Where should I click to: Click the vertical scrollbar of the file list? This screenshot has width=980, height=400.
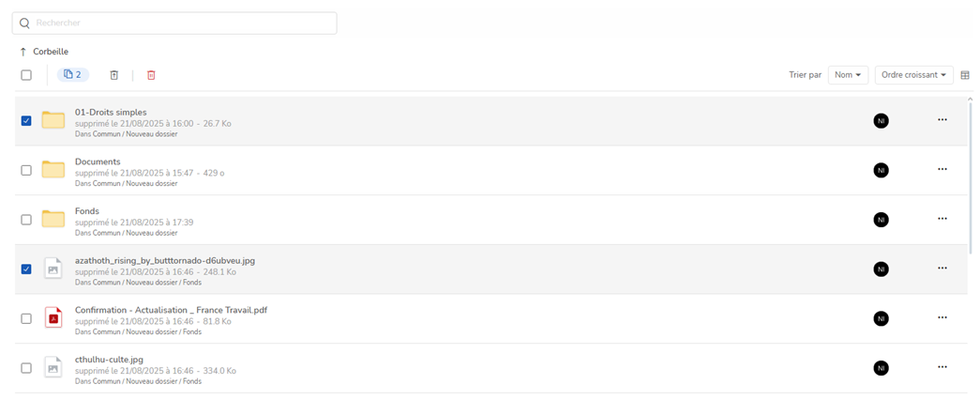click(971, 178)
